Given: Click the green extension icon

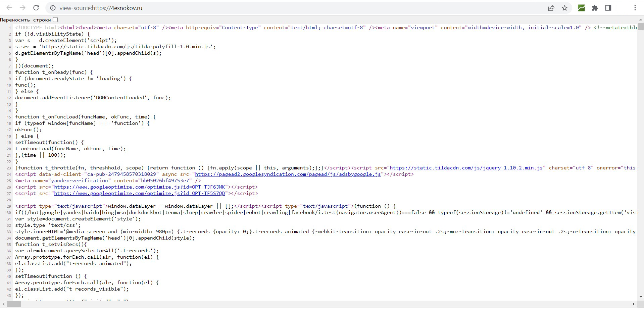Looking at the screenshot, I should 581,8.
